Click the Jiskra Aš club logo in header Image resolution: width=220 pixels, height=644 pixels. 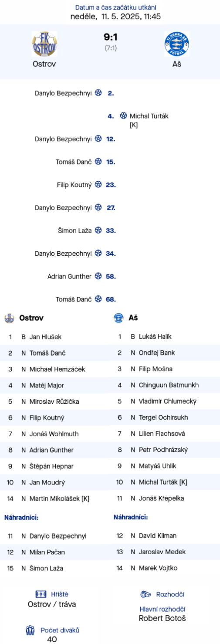coord(176,44)
